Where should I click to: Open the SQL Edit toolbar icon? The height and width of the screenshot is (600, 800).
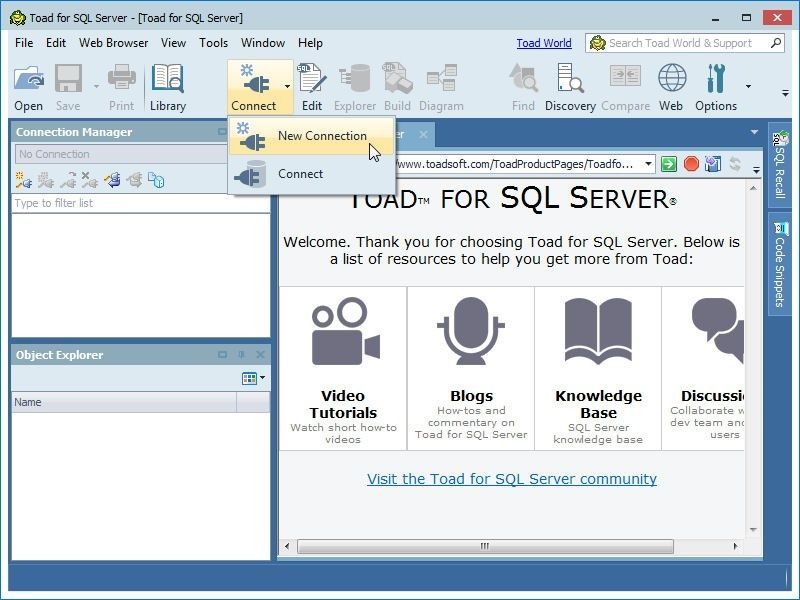pos(311,79)
